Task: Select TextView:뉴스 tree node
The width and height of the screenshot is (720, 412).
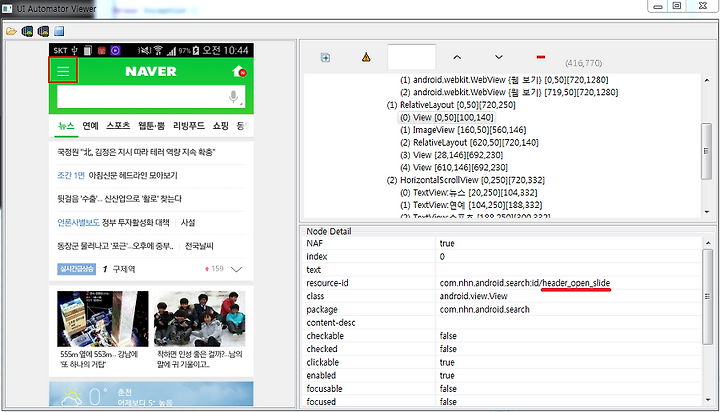Action: (x=468, y=193)
